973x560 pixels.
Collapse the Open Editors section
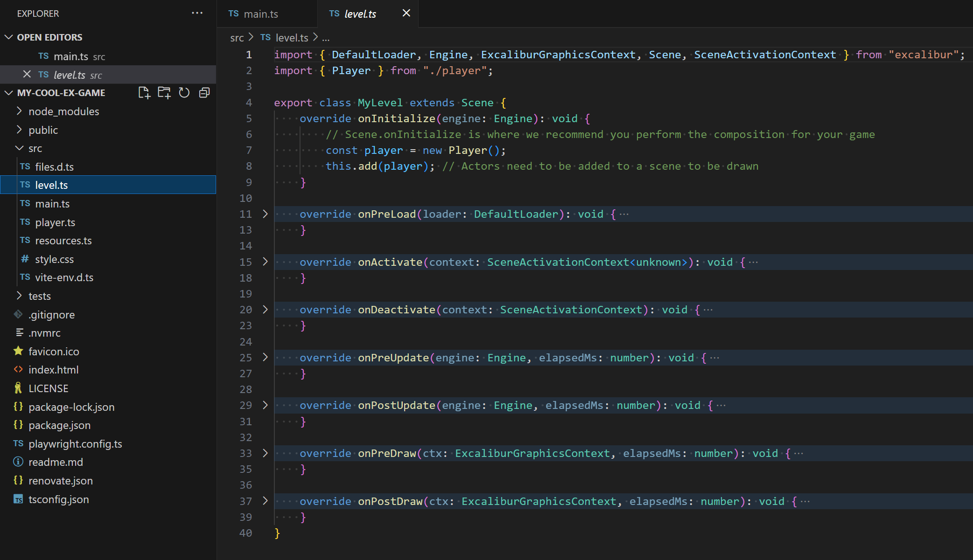coord(49,37)
